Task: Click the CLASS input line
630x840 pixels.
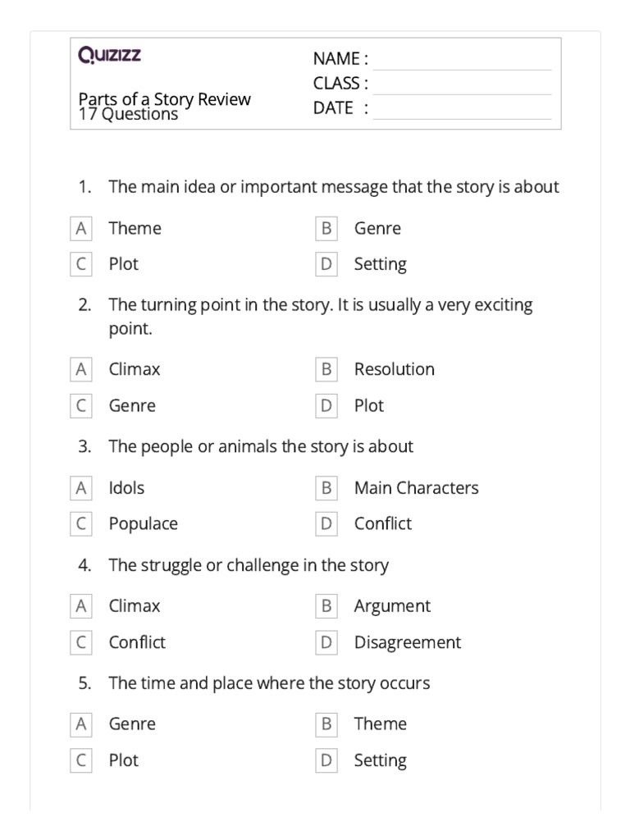Action: pyautogui.click(x=462, y=85)
